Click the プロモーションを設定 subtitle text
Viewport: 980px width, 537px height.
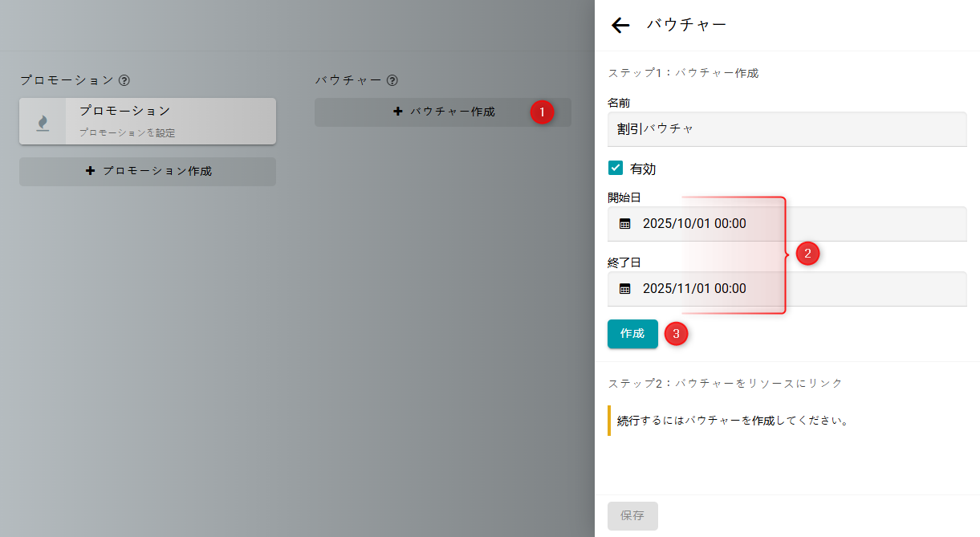[127, 133]
